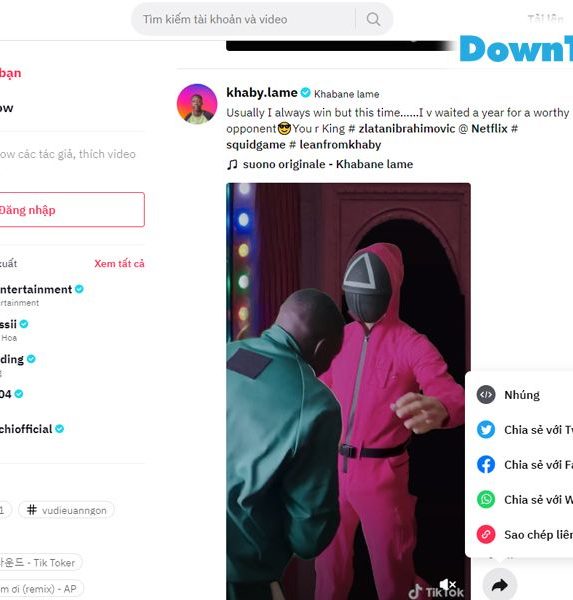Open the squidgame hashtag
Viewport: 573px width, 600px height.
click(256, 145)
